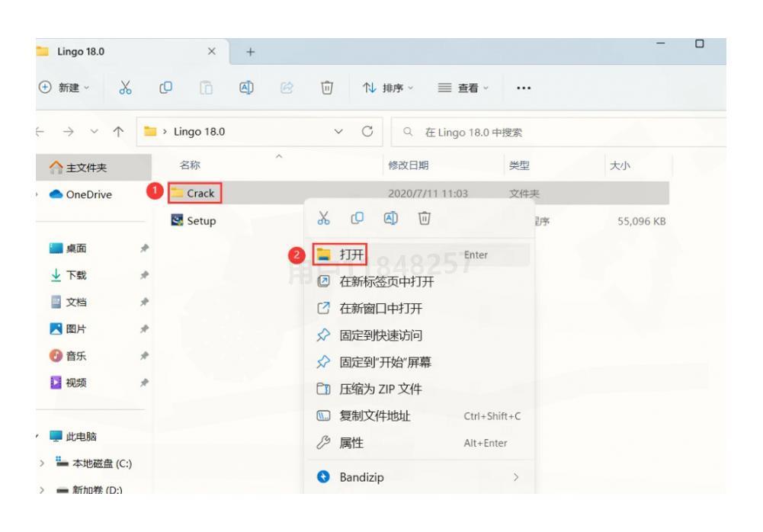763x532 pixels.
Task: Open the Bandizip submenu
Action: coord(421,477)
